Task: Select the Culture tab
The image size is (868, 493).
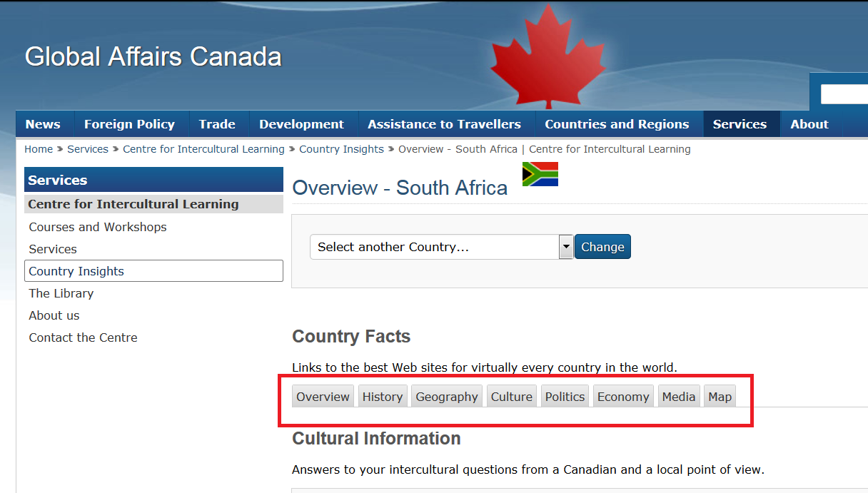Action: click(x=512, y=397)
